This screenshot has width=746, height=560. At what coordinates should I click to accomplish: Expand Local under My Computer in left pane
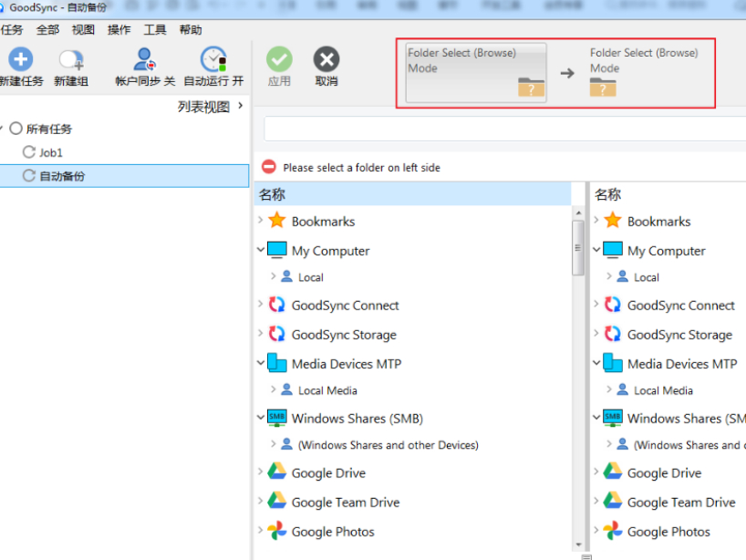273,276
